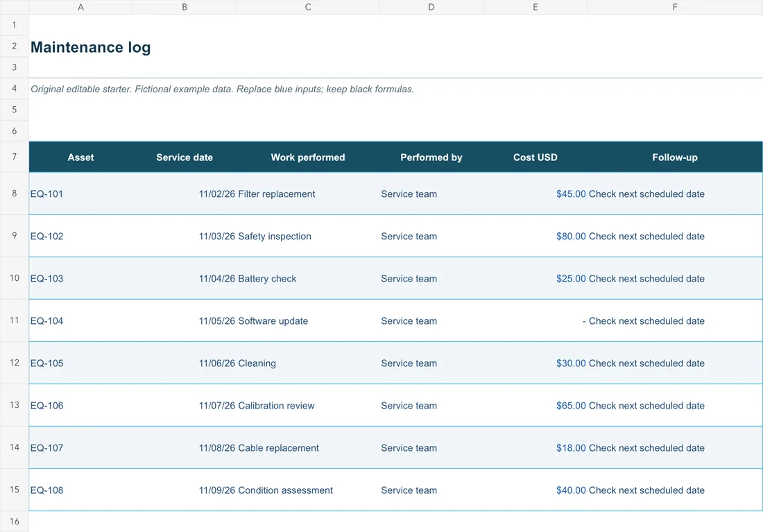
Task: Click the service date 11/09/26
Action: tap(217, 490)
